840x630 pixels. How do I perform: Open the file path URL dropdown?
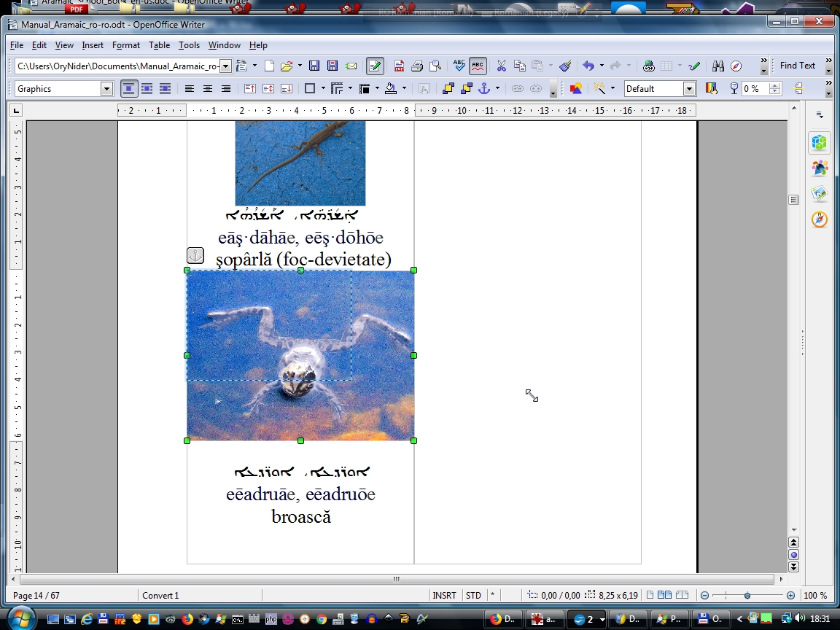click(225, 66)
